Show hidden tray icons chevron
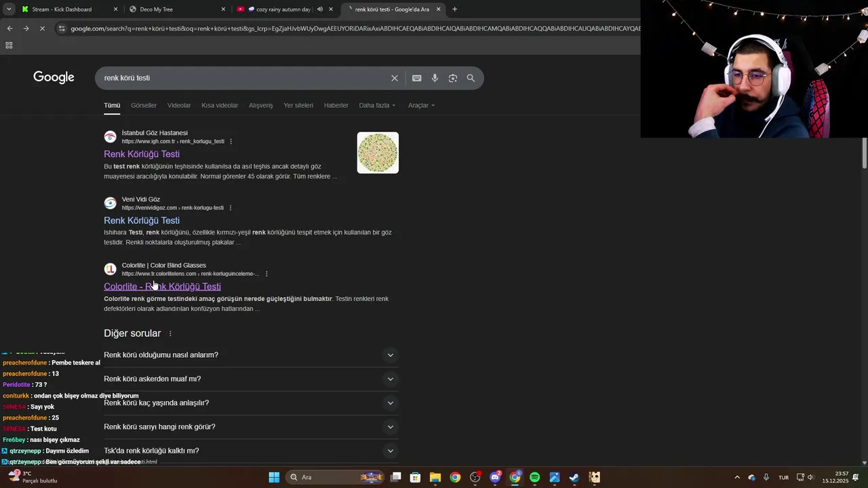 click(737, 477)
